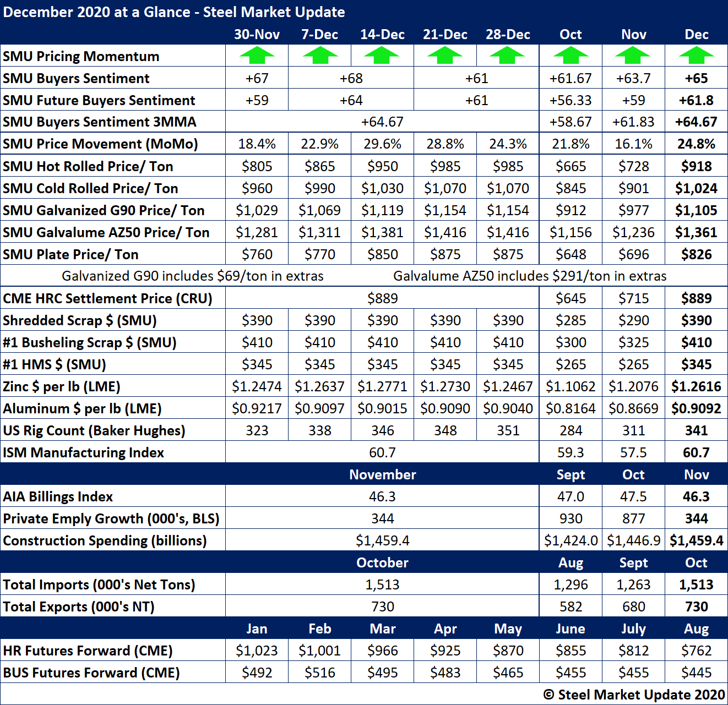Select the Total Imports 1,296 August value
Viewport: 728px width, 705px height.
(571, 584)
